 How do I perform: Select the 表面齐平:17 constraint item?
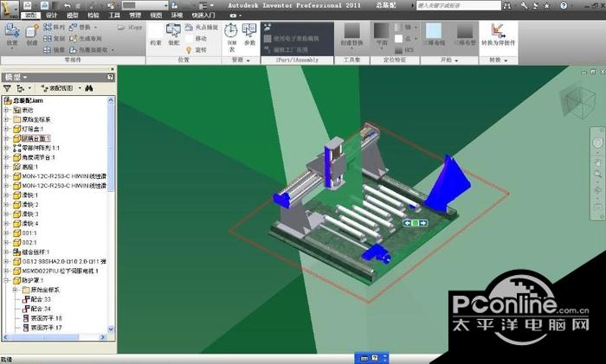tap(46, 328)
